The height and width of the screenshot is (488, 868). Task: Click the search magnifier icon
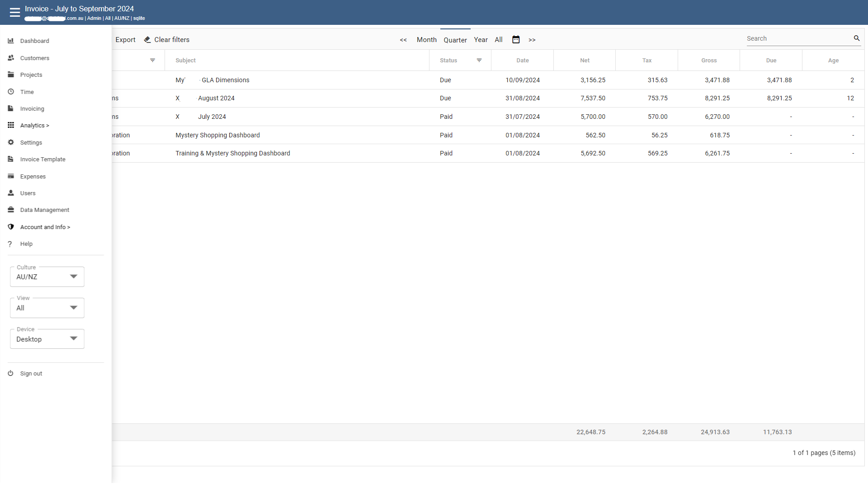coord(856,38)
